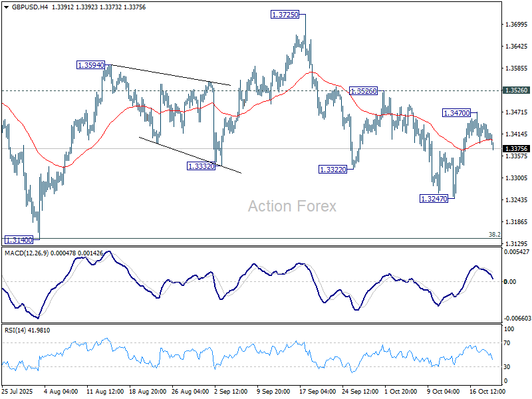Click the 38.2 Fibonacci level label
The image size is (532, 399).
494,235
